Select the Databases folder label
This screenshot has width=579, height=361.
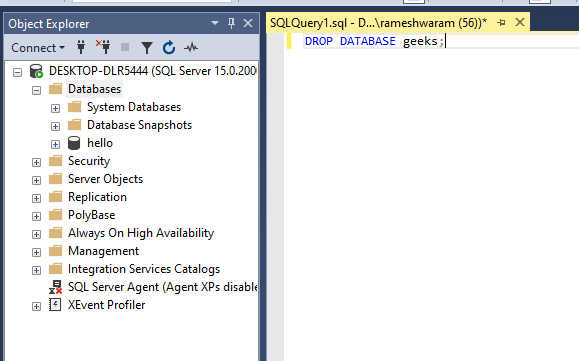(x=95, y=89)
